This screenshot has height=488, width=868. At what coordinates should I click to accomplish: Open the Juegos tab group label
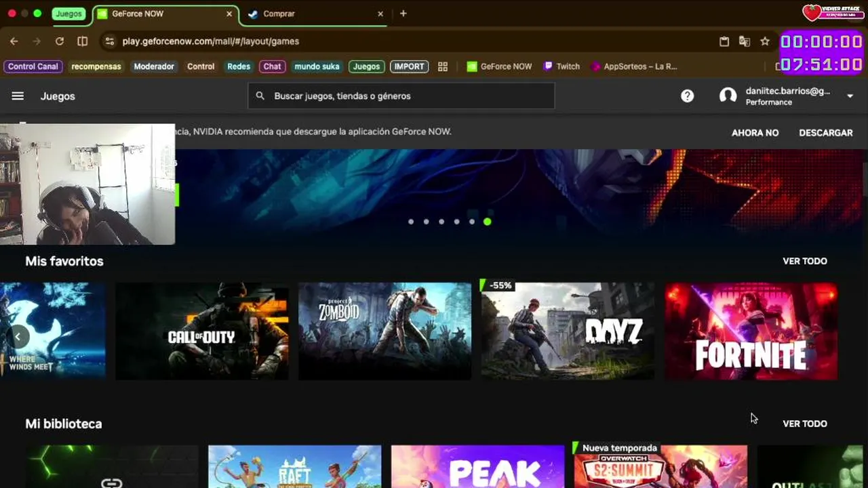68,14
